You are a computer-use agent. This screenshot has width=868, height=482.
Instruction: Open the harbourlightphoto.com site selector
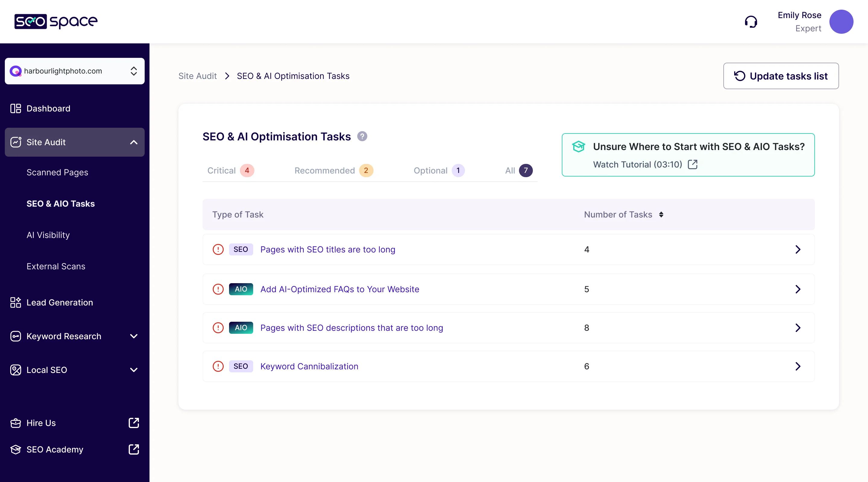(74, 71)
